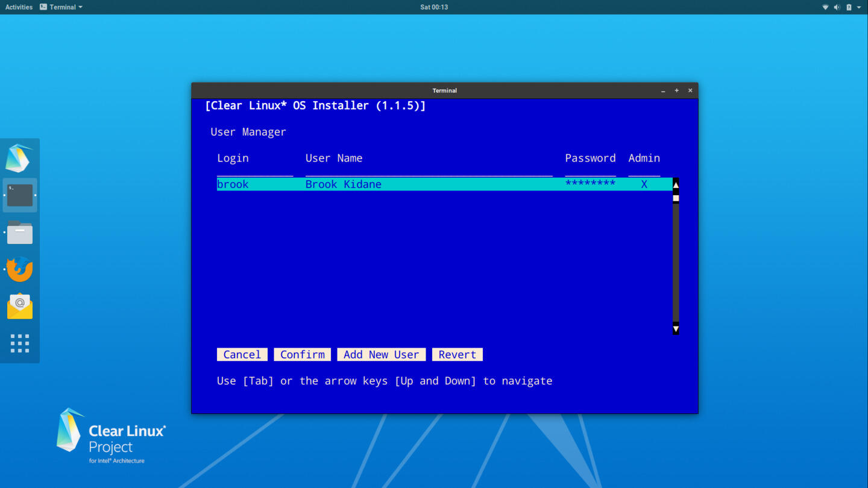This screenshot has height=488, width=868.
Task: Click the scrollbar down arrow
Action: [x=676, y=329]
